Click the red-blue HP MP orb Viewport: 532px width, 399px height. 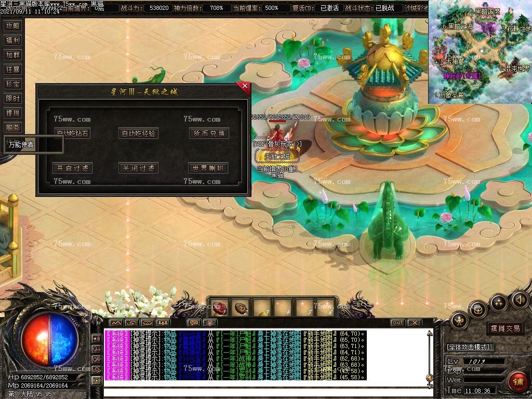click(x=50, y=340)
